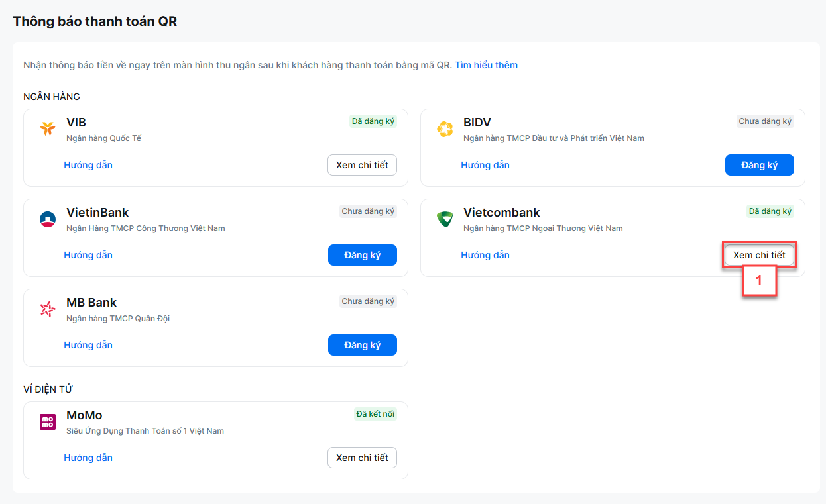Click VIB's Đã đăng ký status badge
The image size is (826, 504).
[x=373, y=121]
